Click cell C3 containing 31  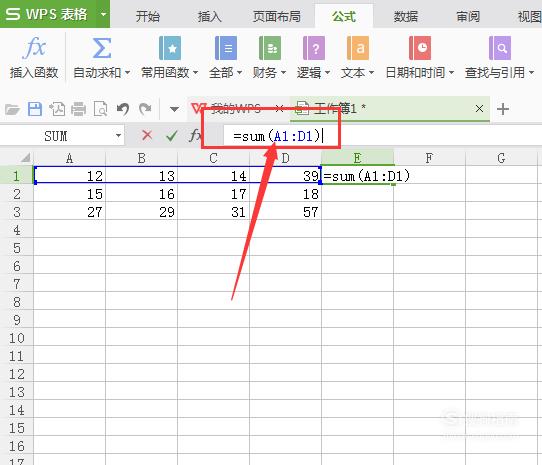coord(213,212)
